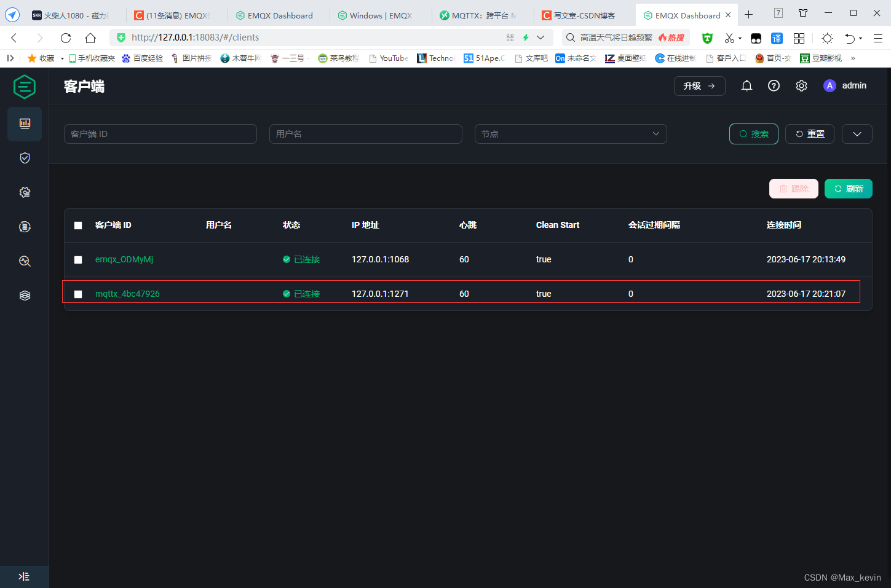Open the YouTube bookmark
This screenshot has height=588, width=891.
pos(389,58)
